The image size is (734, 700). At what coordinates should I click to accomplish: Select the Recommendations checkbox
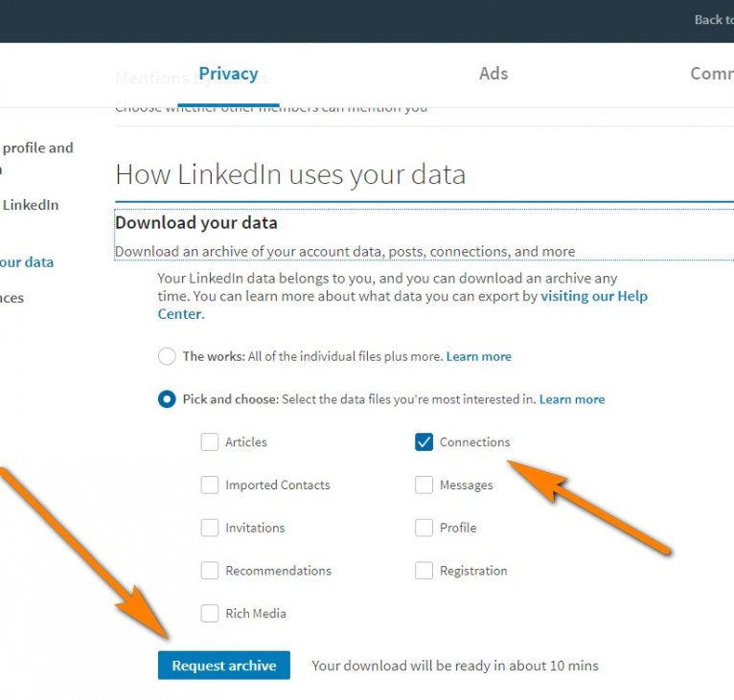210,571
